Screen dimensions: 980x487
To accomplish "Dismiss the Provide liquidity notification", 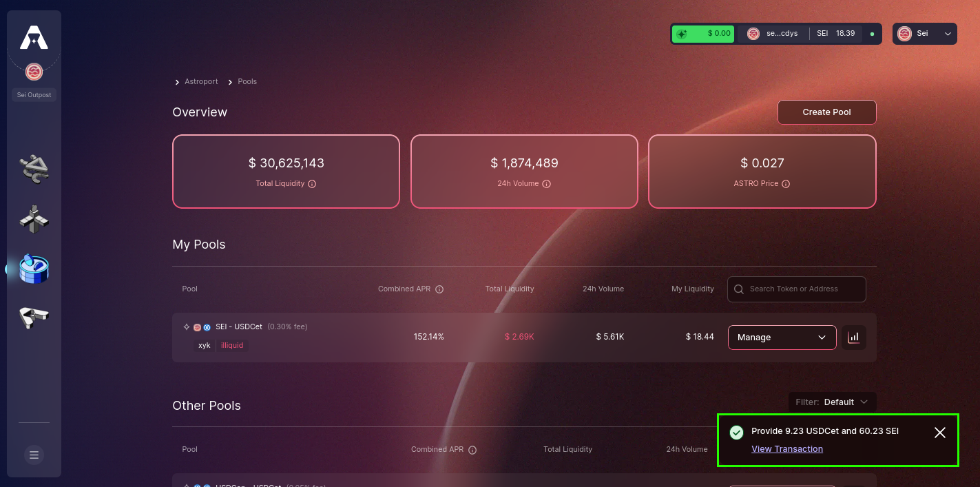I will [940, 433].
